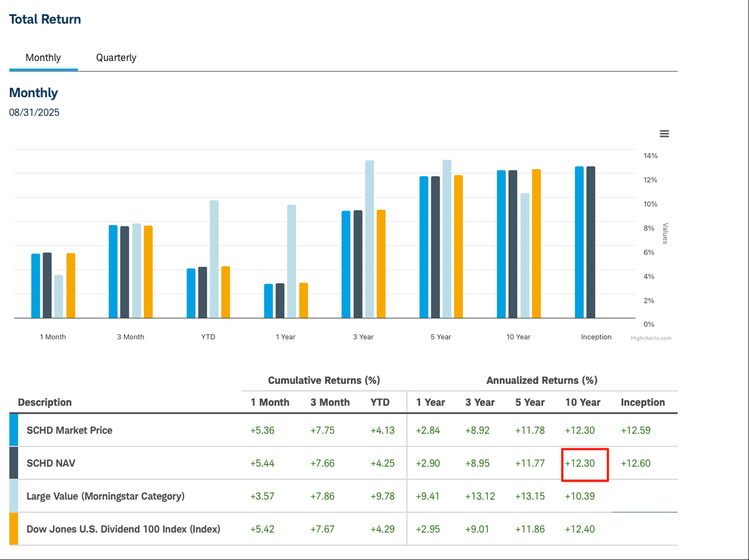Click the SCHD Market Price Inception value
Viewport: 749px width, 560px height.
[x=635, y=430]
